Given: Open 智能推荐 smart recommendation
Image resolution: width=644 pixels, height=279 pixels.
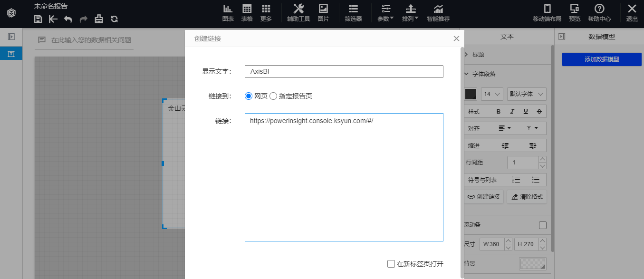Looking at the screenshot, I should point(438,13).
